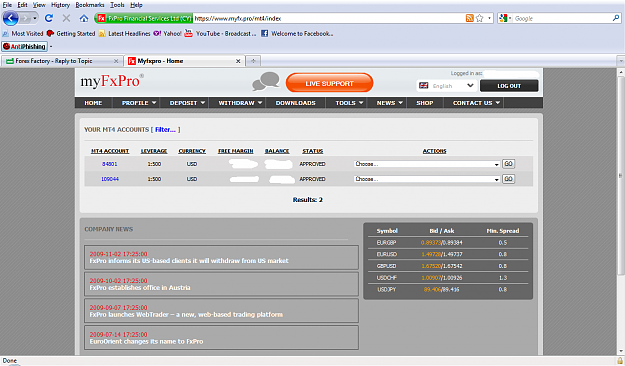The image size is (625, 366).
Task: Open the browser Home icon
Action: [84, 18]
